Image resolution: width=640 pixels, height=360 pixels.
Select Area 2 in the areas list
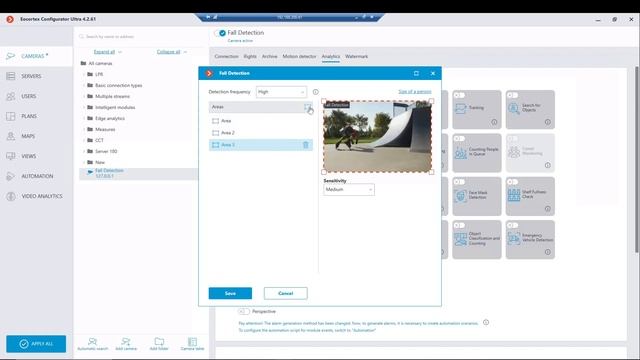(261, 133)
